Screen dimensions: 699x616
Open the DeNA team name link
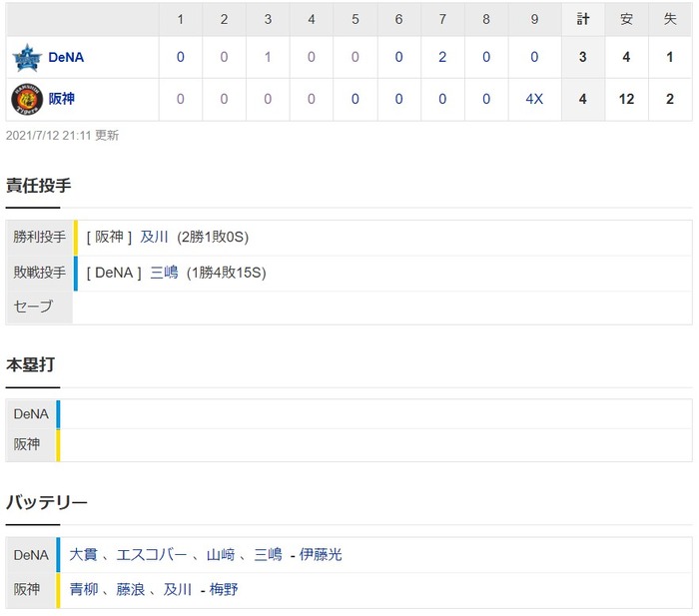pyautogui.click(x=66, y=58)
